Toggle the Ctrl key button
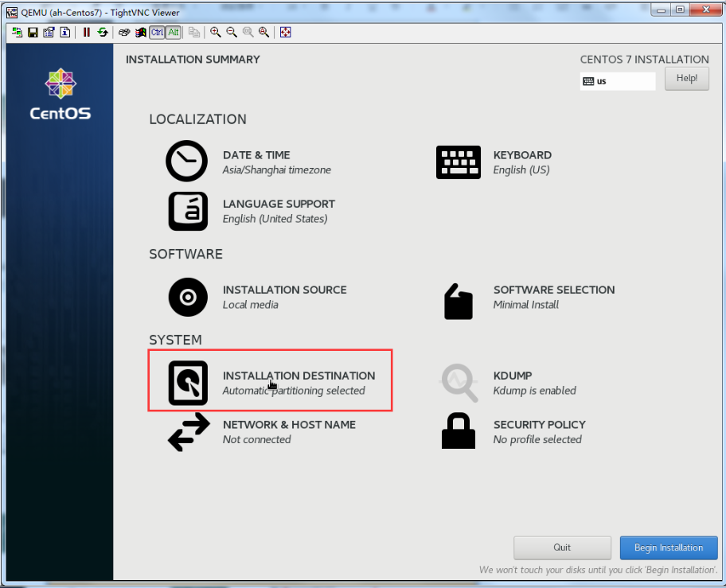This screenshot has height=588, width=726. click(x=157, y=33)
